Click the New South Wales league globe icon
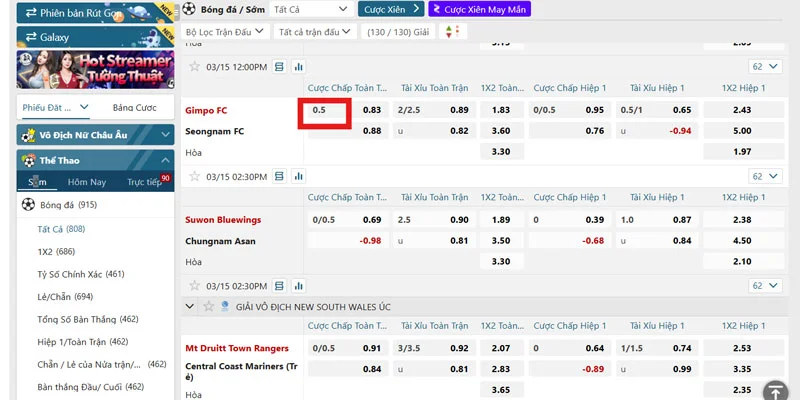 tap(224, 306)
